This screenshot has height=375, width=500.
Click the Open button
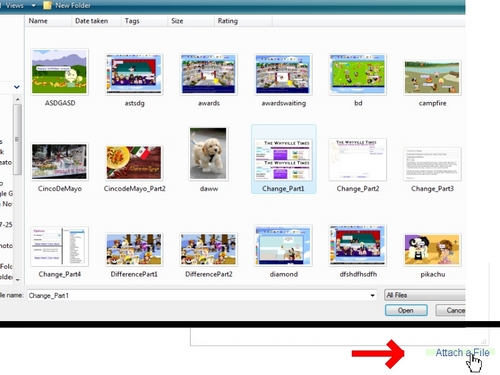tap(406, 310)
